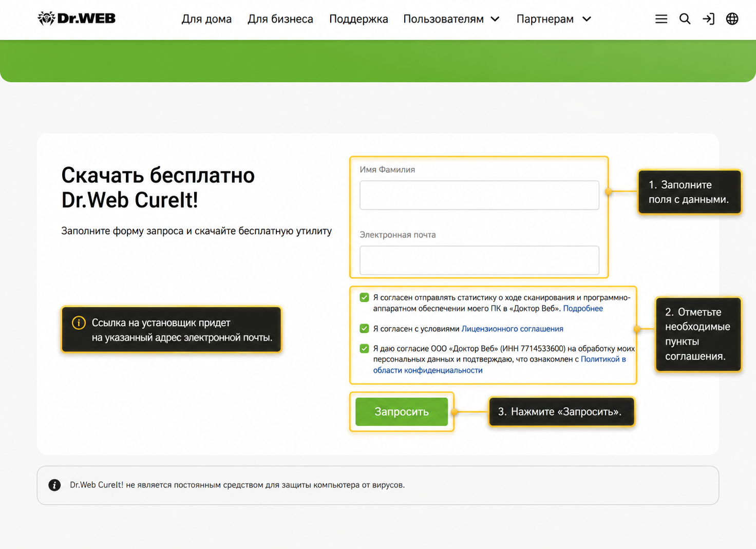
Task: Open the Политикой в области конфиденциальности link
Action: [499, 365]
